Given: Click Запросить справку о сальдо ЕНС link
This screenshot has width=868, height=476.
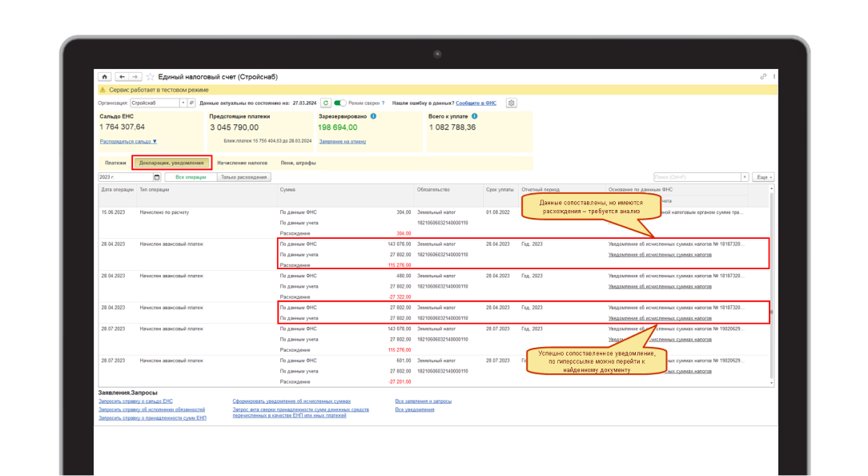Looking at the screenshot, I should [x=135, y=401].
